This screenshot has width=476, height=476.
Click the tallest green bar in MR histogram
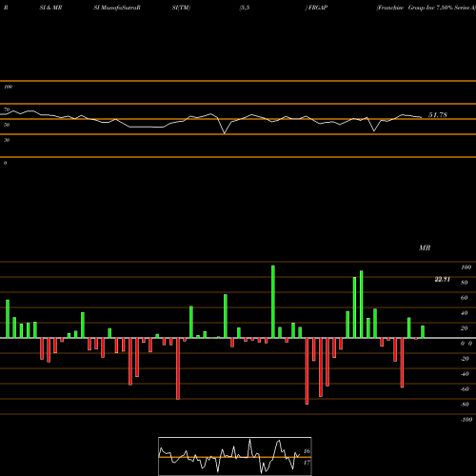click(273, 302)
